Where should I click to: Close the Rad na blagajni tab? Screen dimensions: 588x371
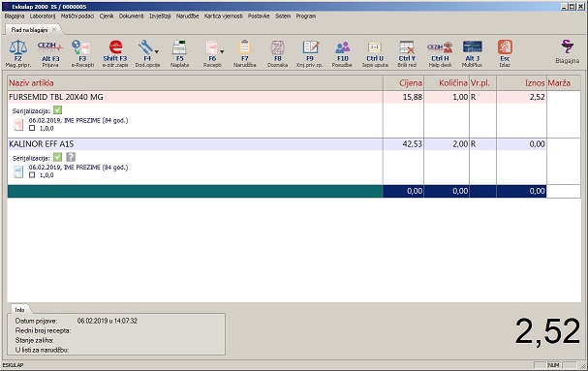click(x=54, y=29)
